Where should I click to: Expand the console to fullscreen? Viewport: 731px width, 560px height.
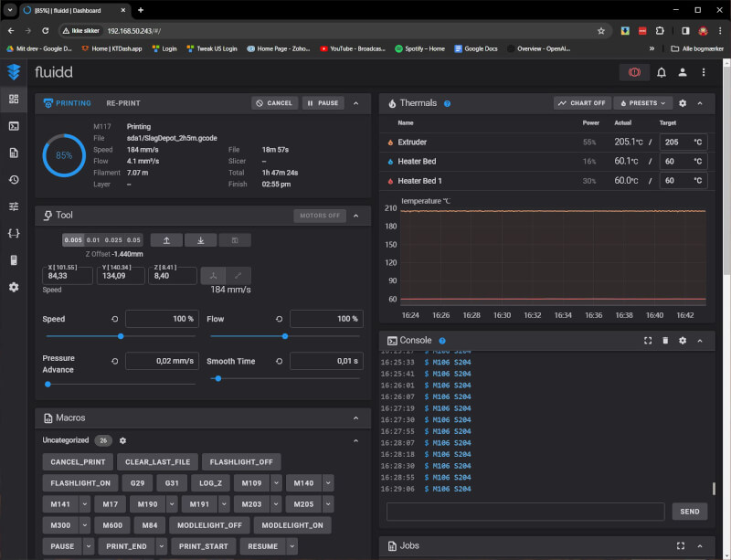pos(648,340)
